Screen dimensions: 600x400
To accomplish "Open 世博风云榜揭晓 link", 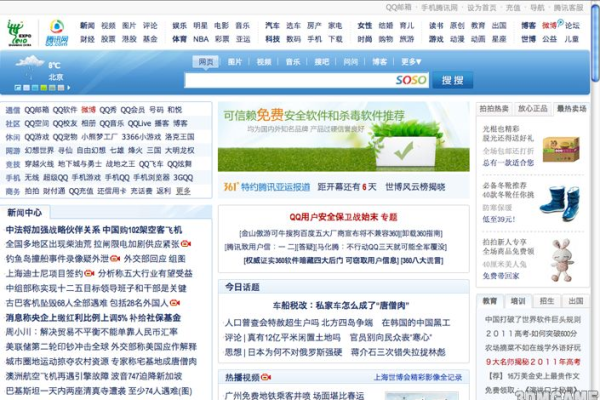I will pyautogui.click(x=415, y=187).
